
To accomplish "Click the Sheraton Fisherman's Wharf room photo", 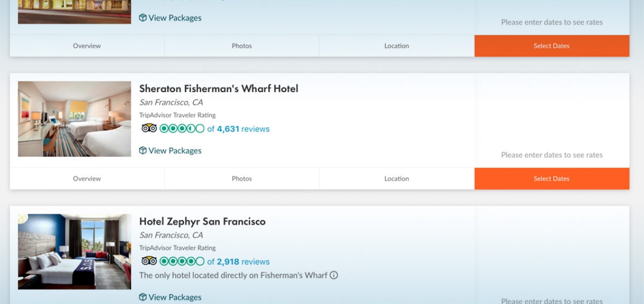I will (75, 119).
